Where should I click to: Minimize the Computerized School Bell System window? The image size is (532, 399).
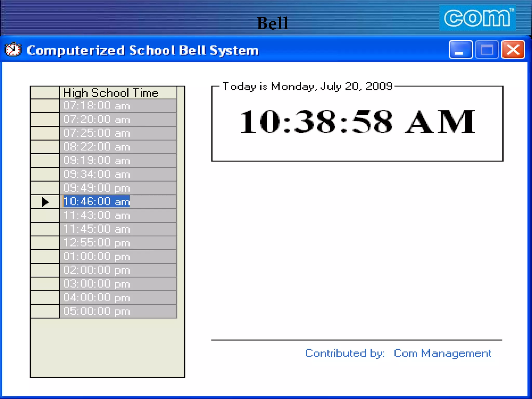click(461, 50)
